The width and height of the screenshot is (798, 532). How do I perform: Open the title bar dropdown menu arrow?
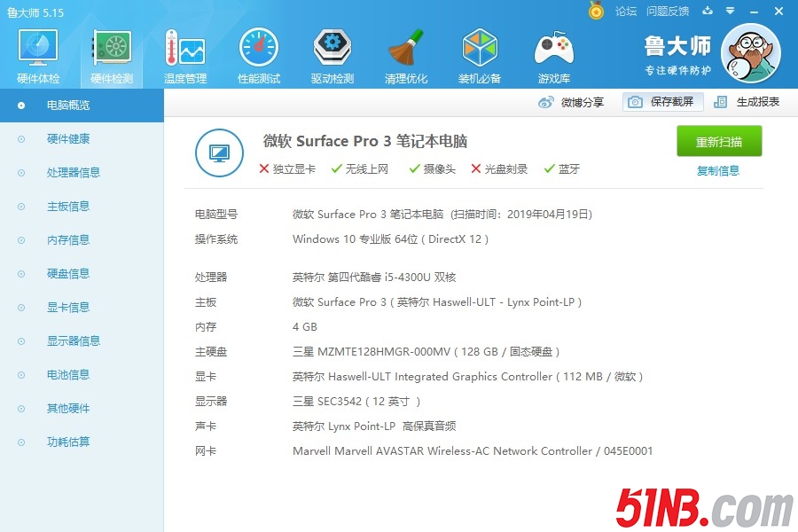point(730,12)
